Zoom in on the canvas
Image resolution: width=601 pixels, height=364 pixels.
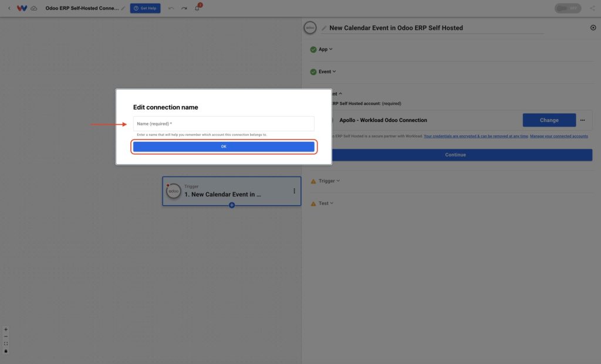coord(6,329)
